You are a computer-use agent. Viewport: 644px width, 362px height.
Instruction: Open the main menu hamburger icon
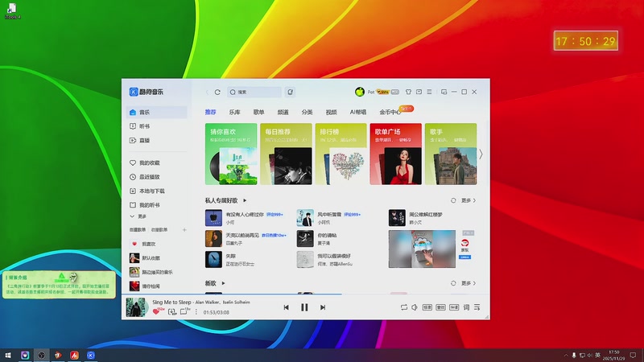(x=429, y=92)
